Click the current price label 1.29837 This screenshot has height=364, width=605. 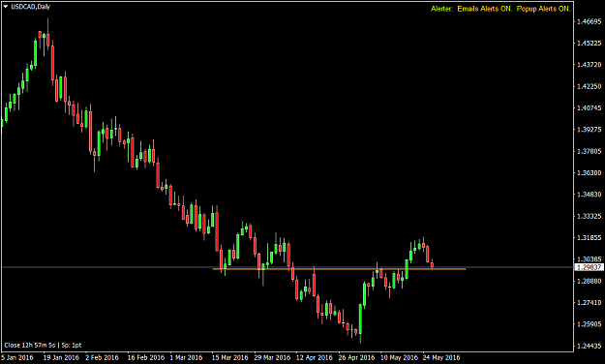point(589,267)
